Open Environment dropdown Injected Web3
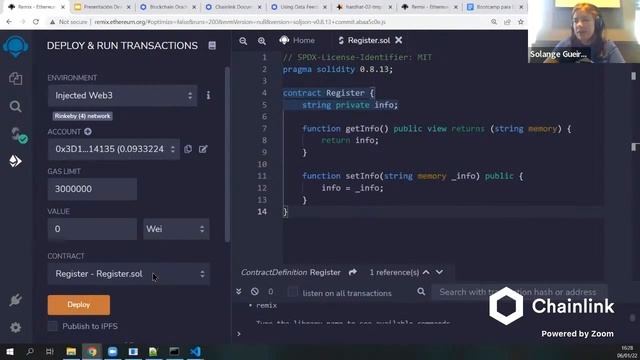 click(x=122, y=96)
